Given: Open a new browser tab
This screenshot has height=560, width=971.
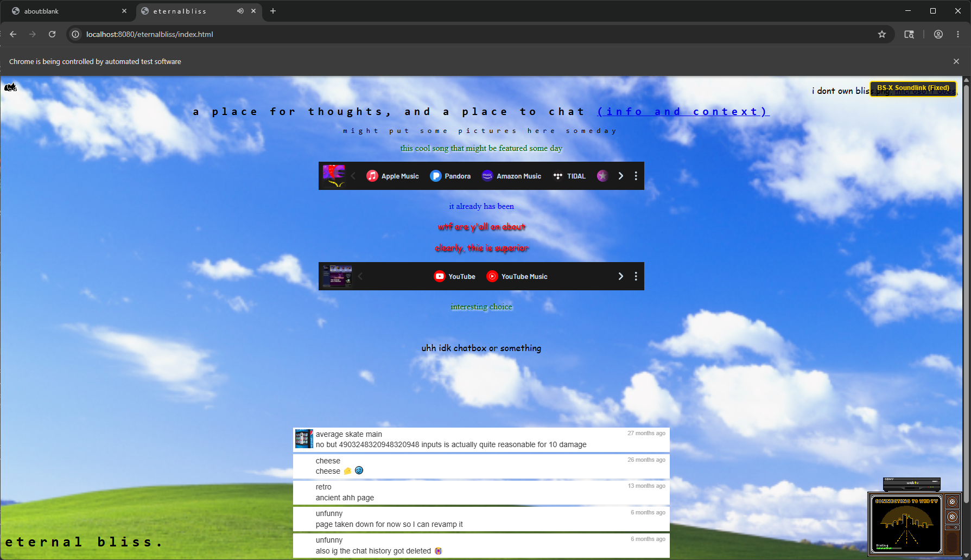Looking at the screenshot, I should click(273, 11).
